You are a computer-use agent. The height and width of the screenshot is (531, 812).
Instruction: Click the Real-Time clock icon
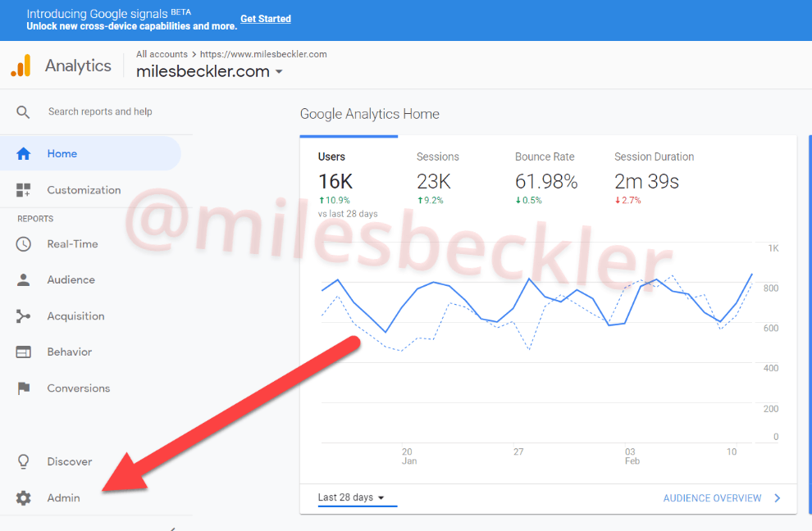[23, 243]
